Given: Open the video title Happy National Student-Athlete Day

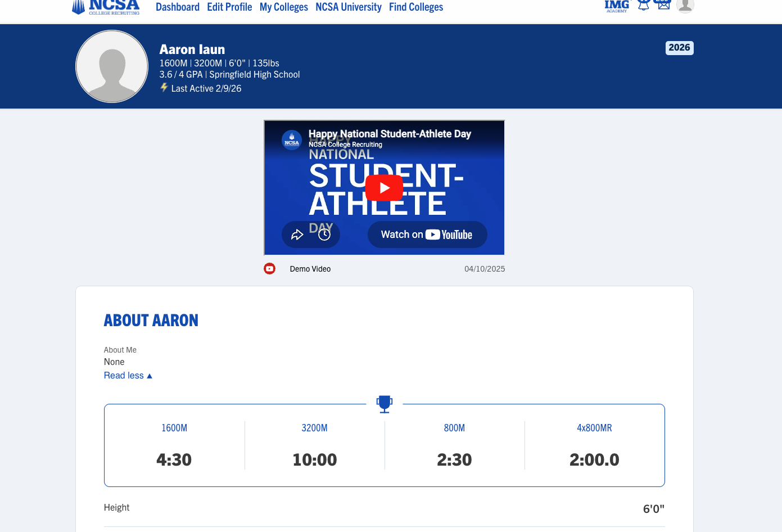Looking at the screenshot, I should coord(390,134).
